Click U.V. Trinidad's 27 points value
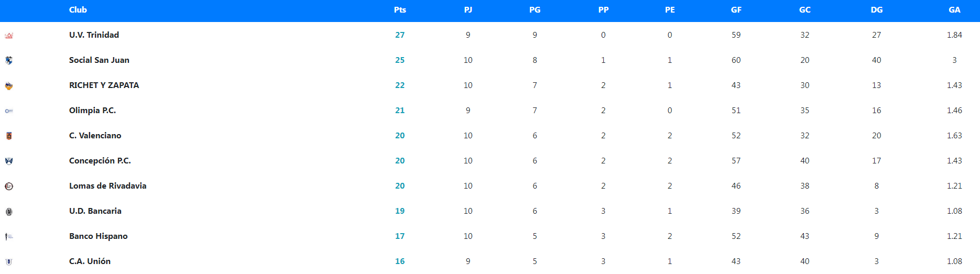This screenshot has width=980, height=274. [400, 35]
